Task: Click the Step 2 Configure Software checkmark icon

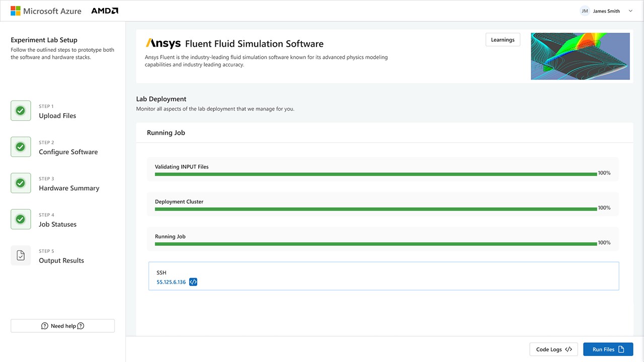Action: [x=21, y=147]
